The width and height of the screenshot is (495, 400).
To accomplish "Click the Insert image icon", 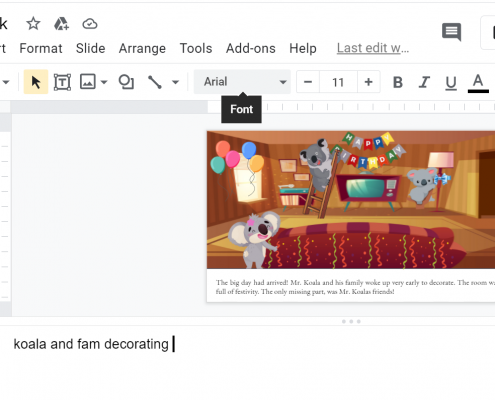I will [88, 82].
